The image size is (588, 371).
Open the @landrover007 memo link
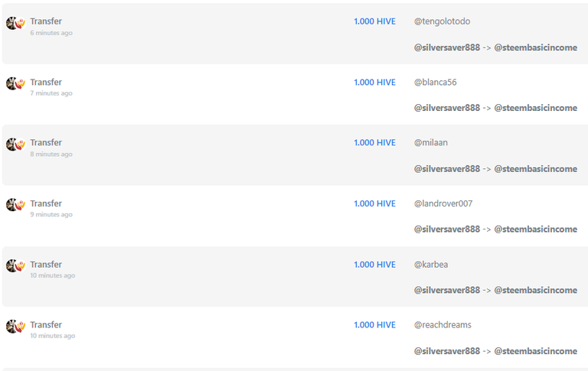[x=443, y=203]
